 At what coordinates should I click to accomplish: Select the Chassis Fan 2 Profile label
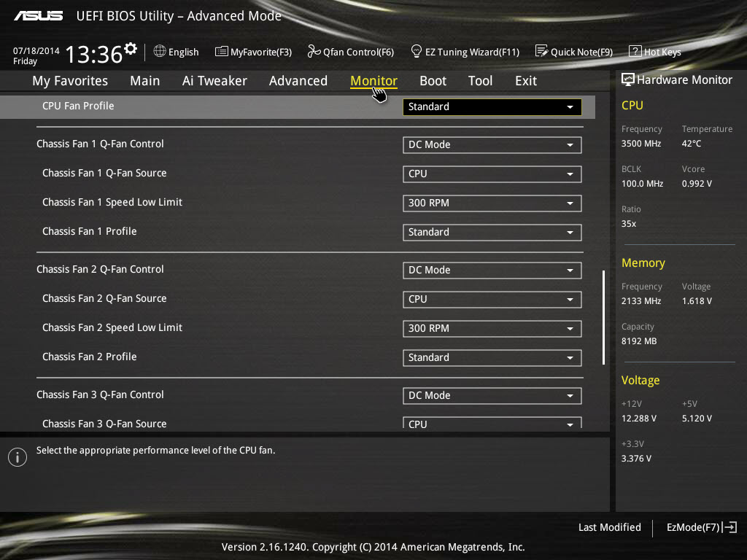[x=90, y=356]
